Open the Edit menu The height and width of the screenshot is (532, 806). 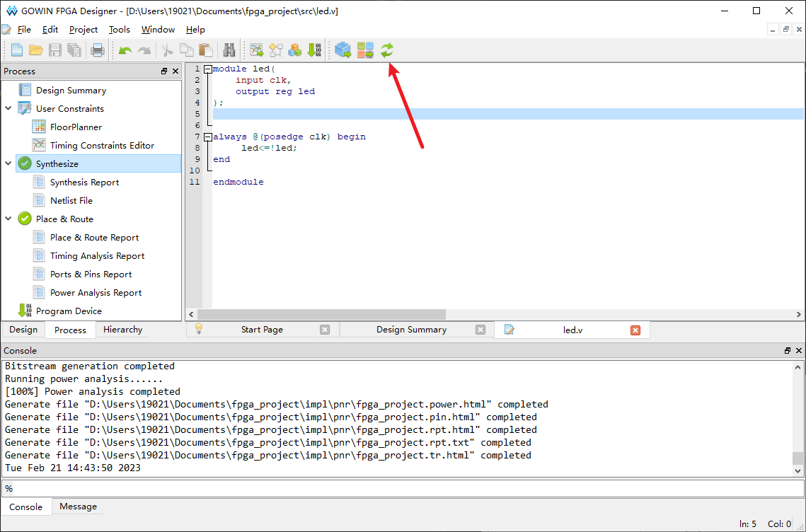(x=50, y=29)
